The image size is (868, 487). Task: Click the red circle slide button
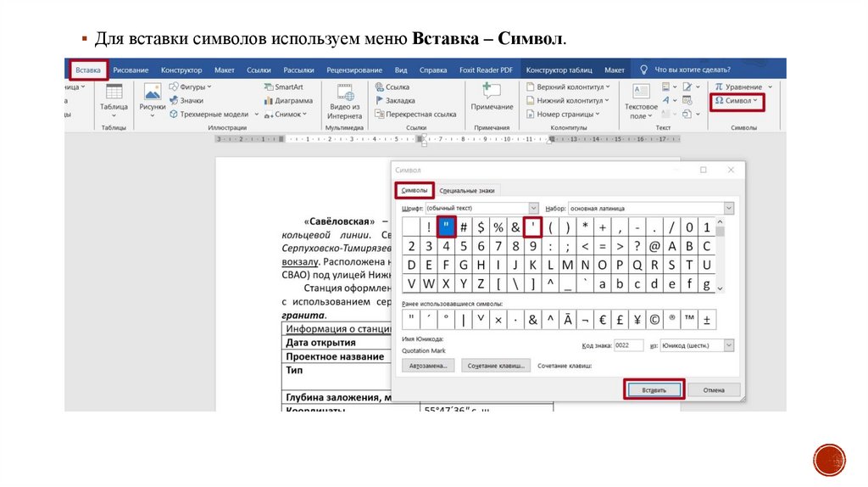829,460
